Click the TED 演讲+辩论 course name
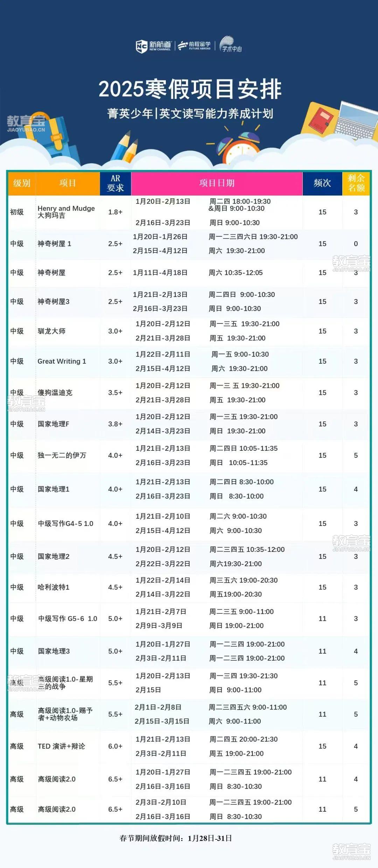 (x=61, y=746)
